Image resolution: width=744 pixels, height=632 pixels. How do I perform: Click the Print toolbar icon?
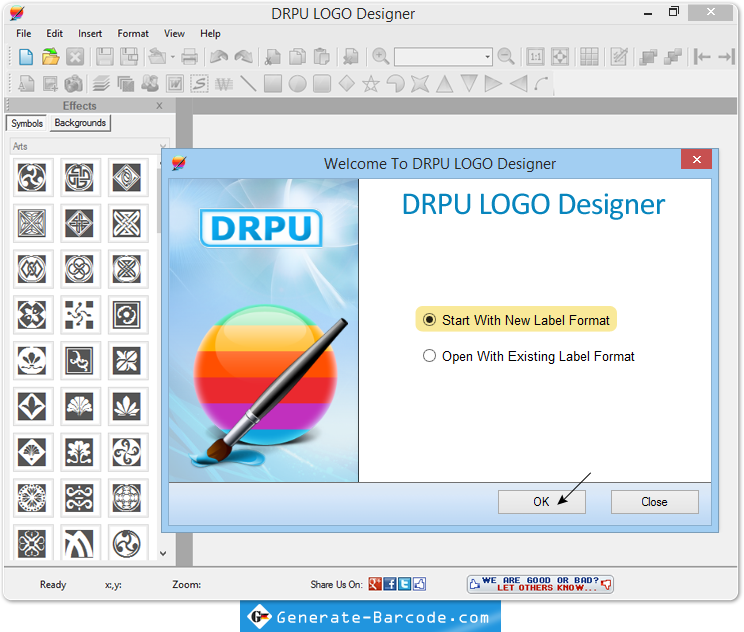189,57
